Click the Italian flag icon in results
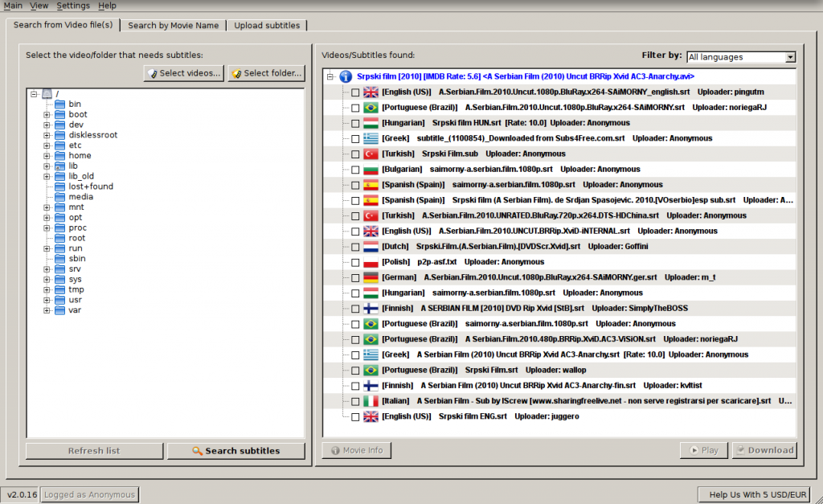The image size is (823, 504). 371,401
